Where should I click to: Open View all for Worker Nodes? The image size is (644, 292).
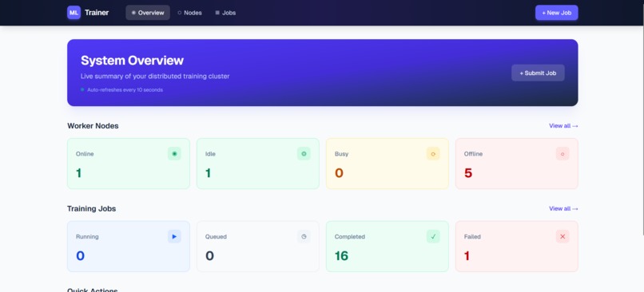click(563, 126)
